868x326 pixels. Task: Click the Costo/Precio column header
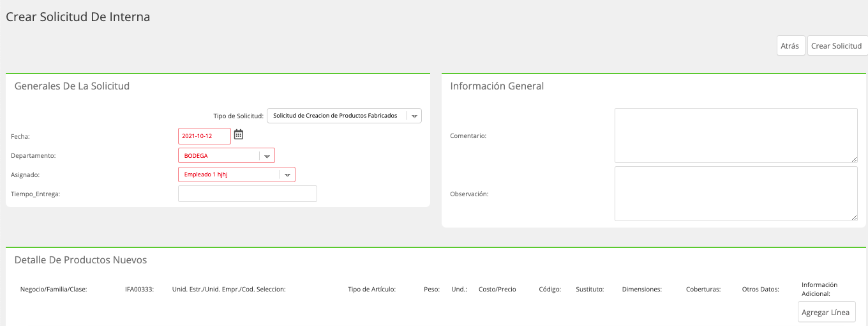coord(497,289)
